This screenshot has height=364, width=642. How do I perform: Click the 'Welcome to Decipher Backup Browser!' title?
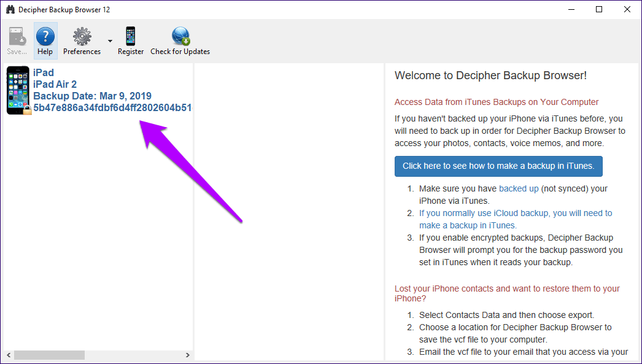(x=490, y=76)
